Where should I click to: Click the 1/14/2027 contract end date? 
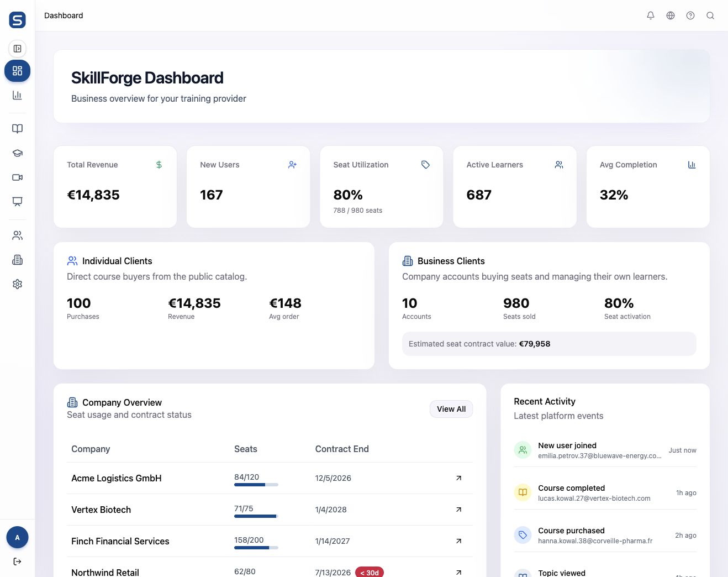click(x=333, y=541)
